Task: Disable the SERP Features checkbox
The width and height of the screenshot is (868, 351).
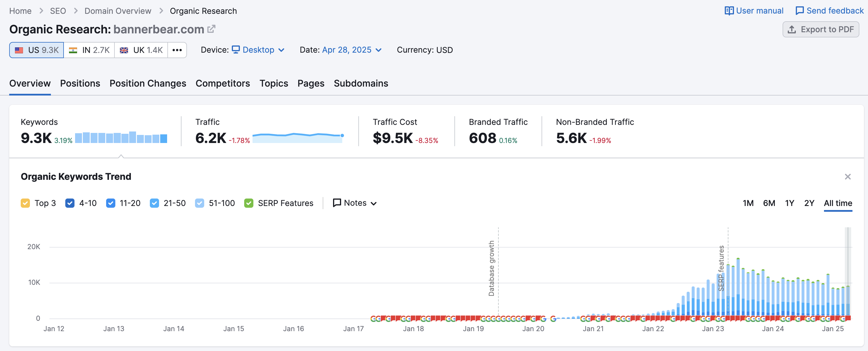Action: (249, 203)
